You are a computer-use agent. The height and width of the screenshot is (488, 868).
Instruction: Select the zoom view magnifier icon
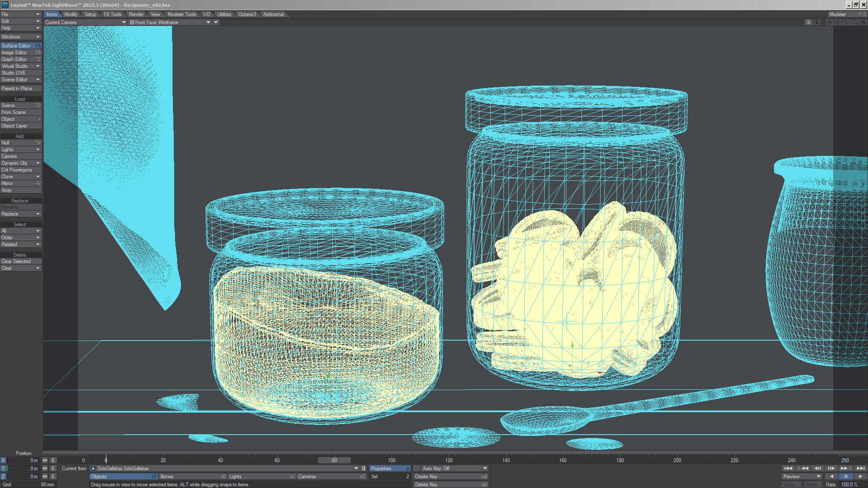855,22
